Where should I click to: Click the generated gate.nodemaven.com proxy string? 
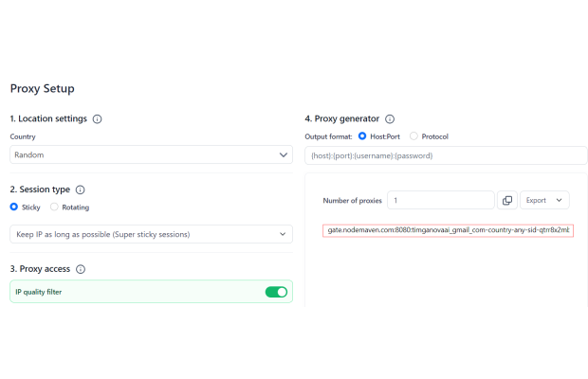pos(448,230)
